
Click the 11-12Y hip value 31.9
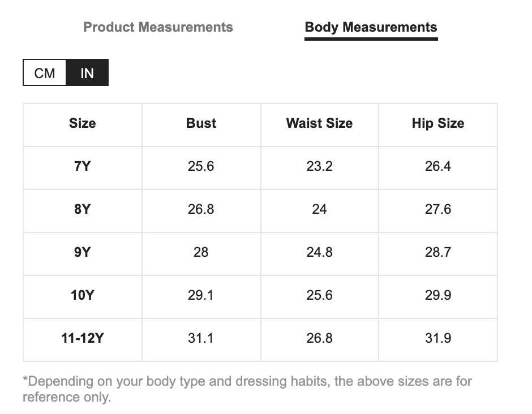coord(437,338)
